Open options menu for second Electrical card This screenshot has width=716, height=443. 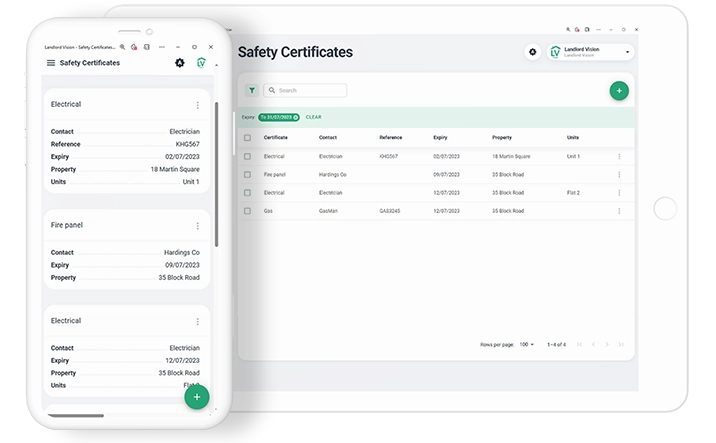198,322
